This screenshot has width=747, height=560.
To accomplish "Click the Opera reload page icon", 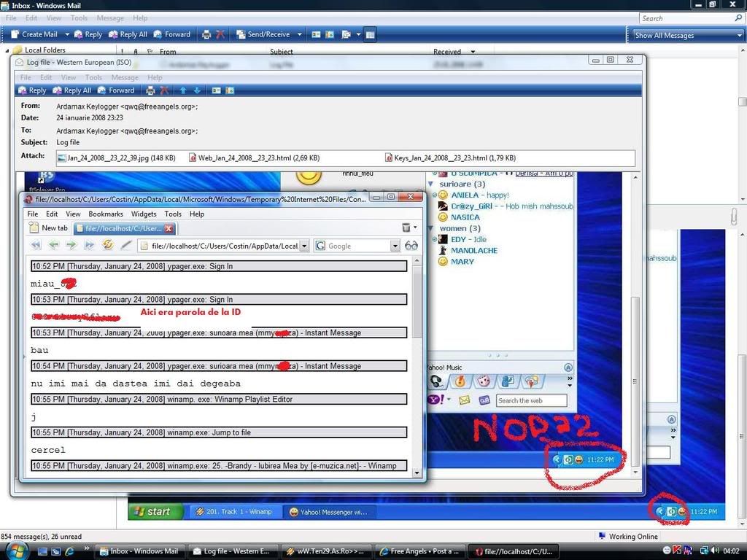I will pos(108,246).
